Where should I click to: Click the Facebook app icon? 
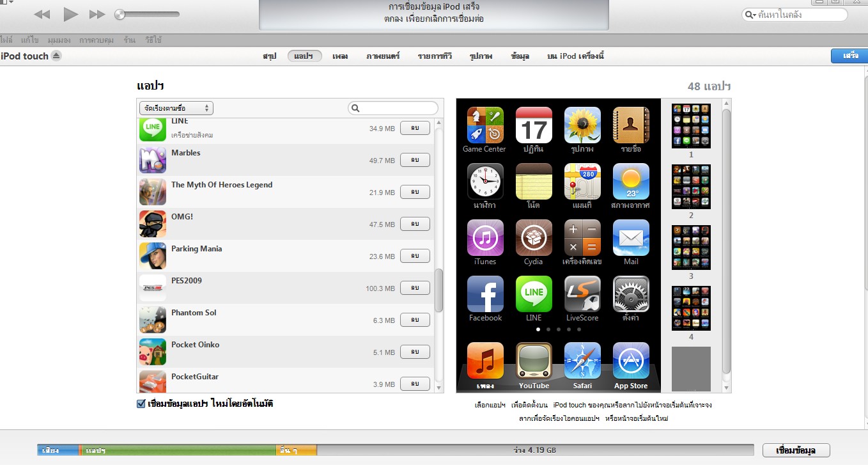(485, 294)
